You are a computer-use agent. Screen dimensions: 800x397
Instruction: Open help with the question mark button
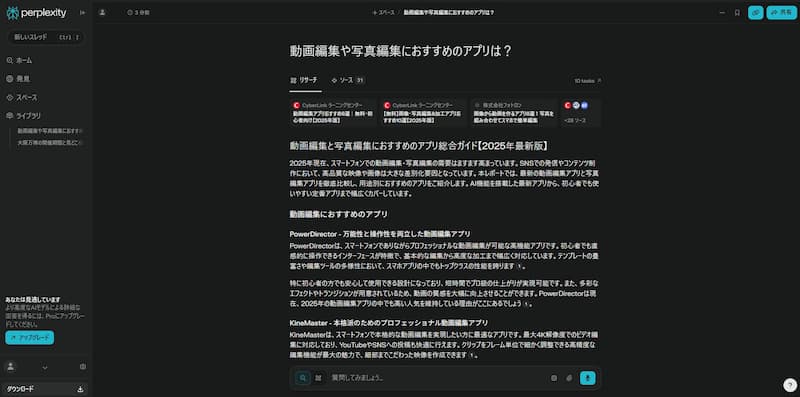tap(789, 385)
